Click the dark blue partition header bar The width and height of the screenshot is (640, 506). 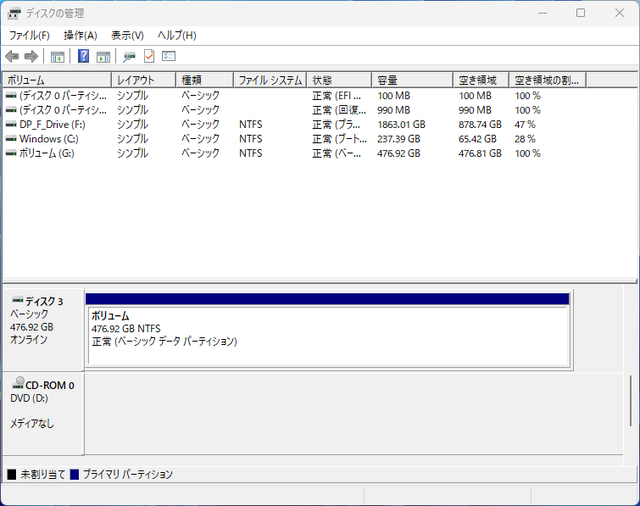(327, 299)
